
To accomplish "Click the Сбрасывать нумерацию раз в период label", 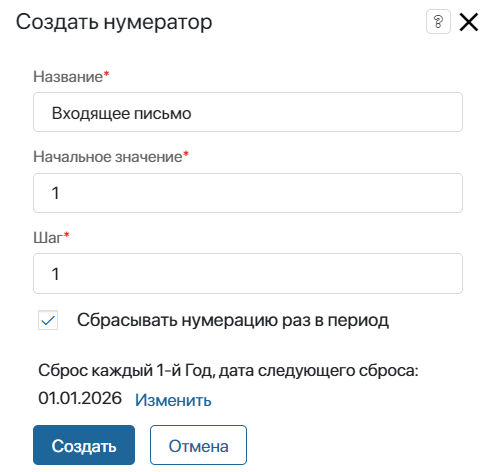I will pyautogui.click(x=233, y=320).
